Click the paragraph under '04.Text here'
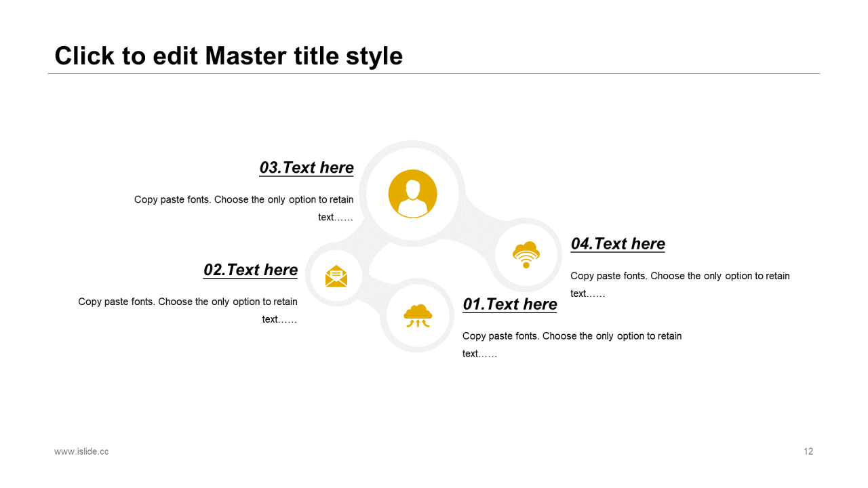The image size is (868, 488). pyautogui.click(x=679, y=285)
